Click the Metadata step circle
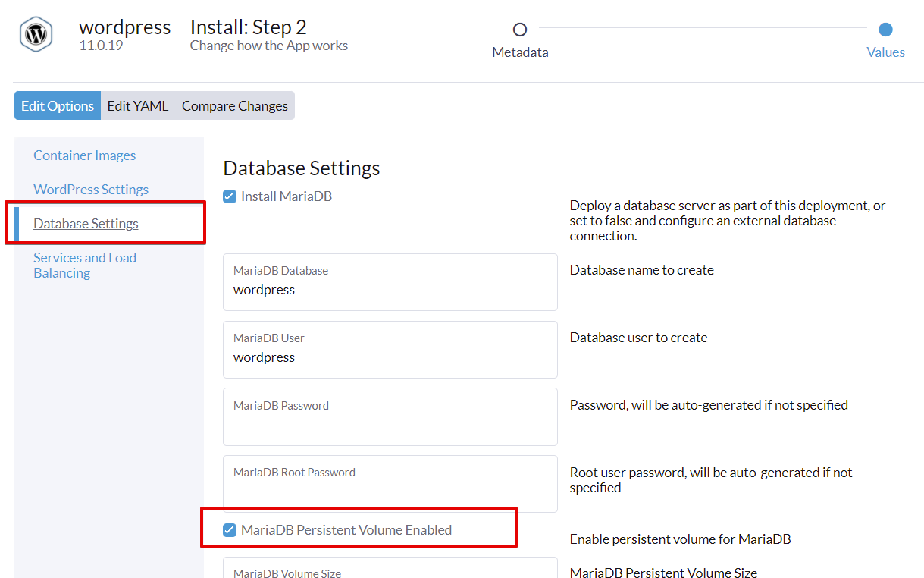The image size is (924, 578). pos(520,30)
